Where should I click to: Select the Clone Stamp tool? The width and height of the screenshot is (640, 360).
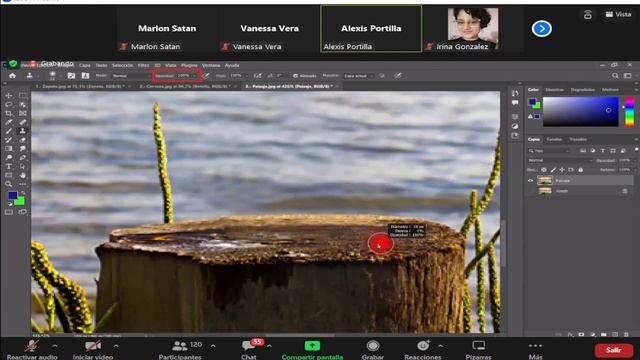click(x=22, y=131)
